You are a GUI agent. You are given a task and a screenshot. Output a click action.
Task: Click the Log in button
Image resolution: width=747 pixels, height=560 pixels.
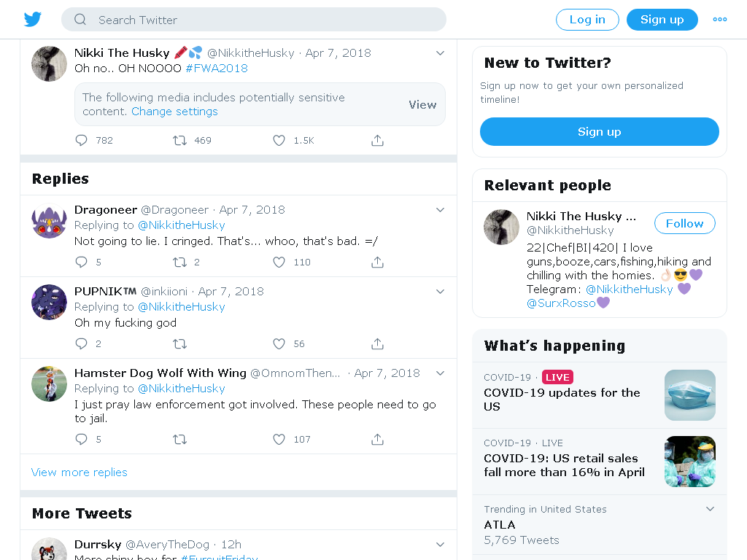coord(587,20)
